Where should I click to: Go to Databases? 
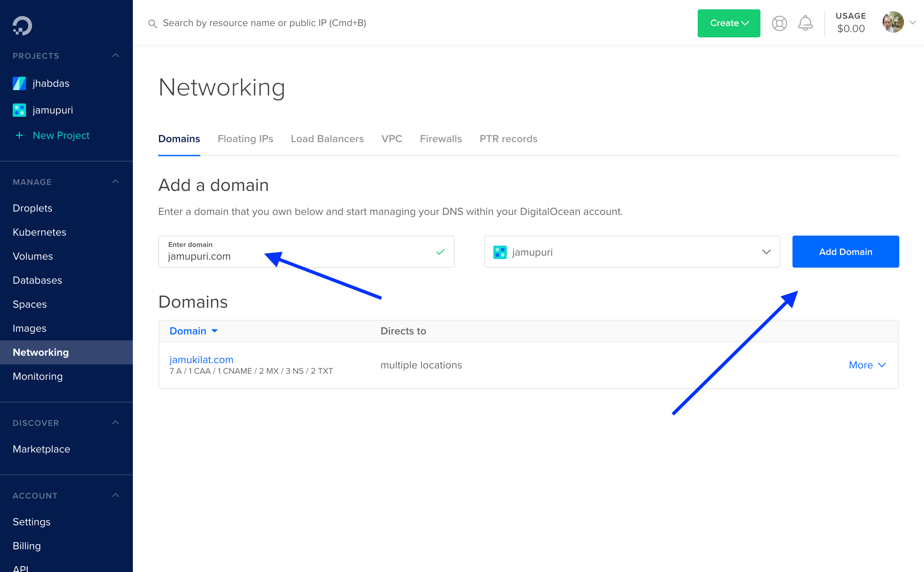[x=37, y=280]
